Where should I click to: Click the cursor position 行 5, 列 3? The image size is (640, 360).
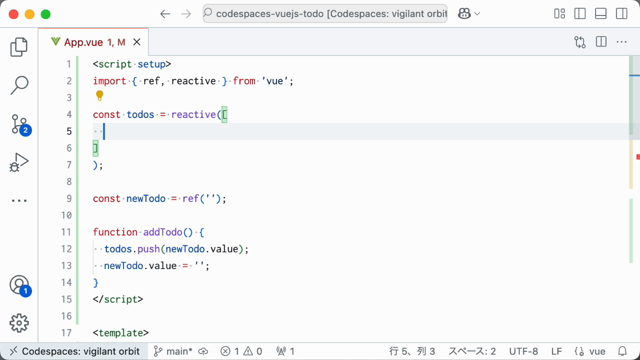412,351
